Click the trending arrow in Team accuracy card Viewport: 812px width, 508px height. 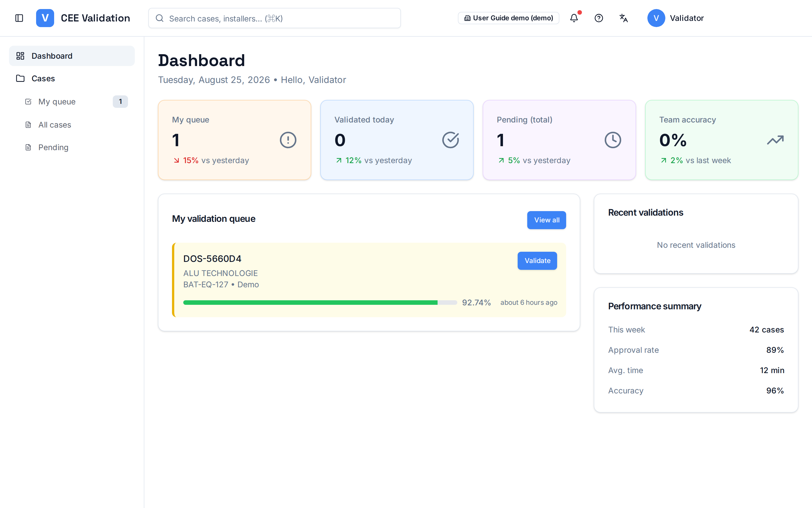pyautogui.click(x=775, y=140)
